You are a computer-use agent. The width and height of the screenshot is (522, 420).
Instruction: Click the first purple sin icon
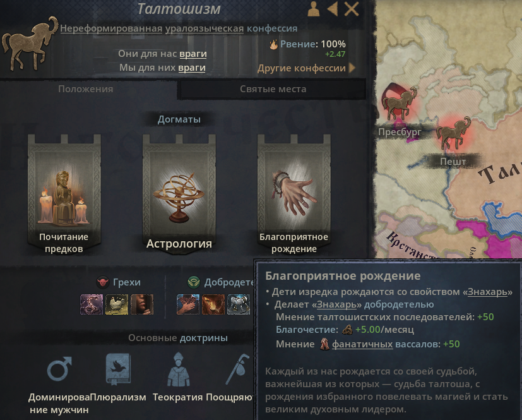point(92,304)
